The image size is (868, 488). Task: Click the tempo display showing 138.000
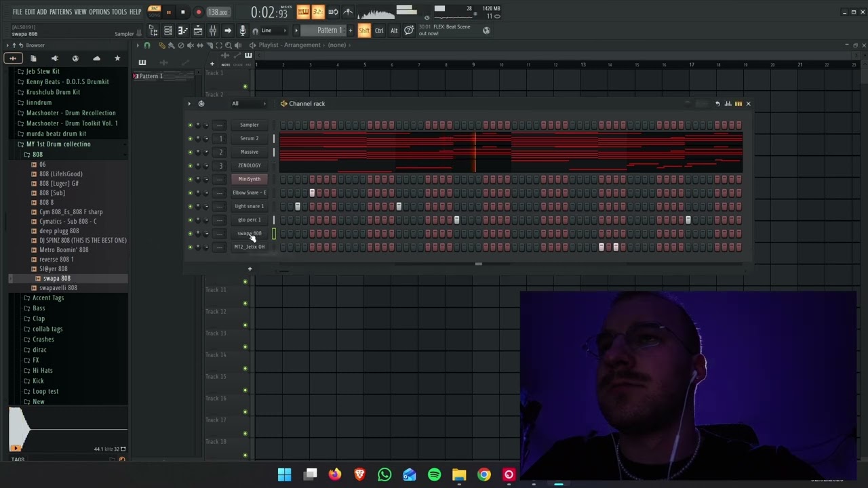218,12
